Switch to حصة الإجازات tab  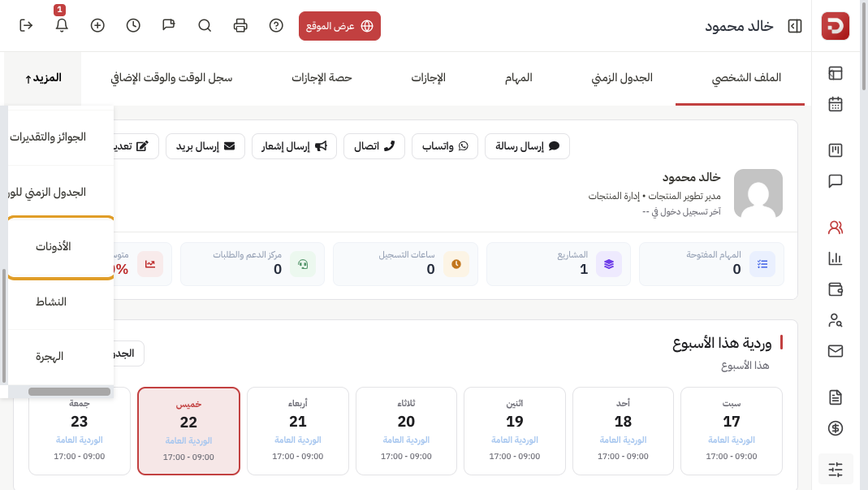tap(322, 78)
